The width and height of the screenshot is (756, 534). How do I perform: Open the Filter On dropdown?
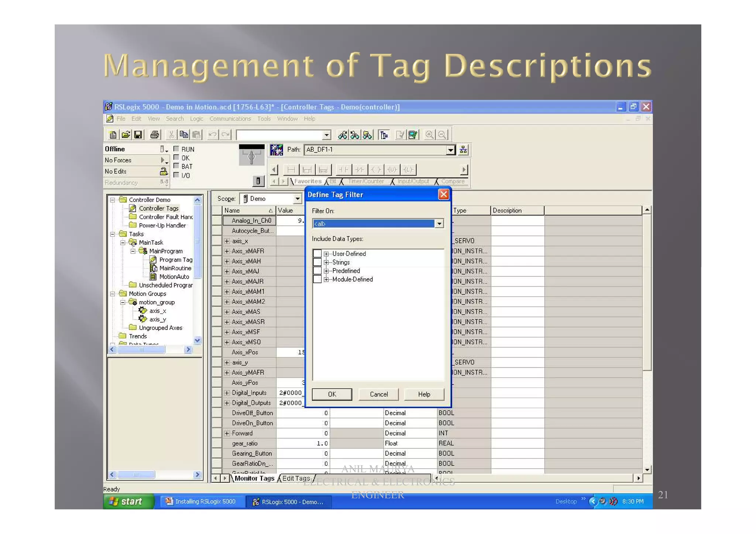[439, 224]
